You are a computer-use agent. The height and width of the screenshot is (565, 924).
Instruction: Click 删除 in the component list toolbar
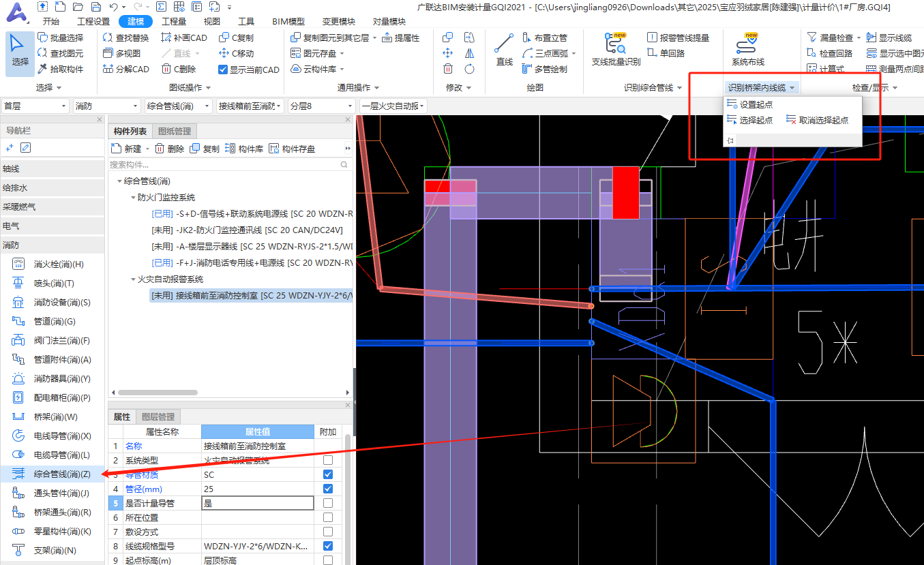(x=170, y=149)
